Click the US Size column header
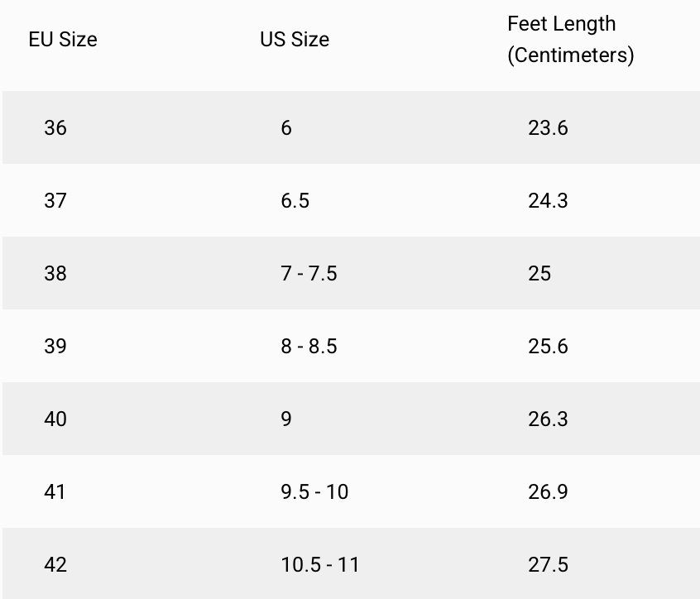The height and width of the screenshot is (599, 700). pos(295,40)
